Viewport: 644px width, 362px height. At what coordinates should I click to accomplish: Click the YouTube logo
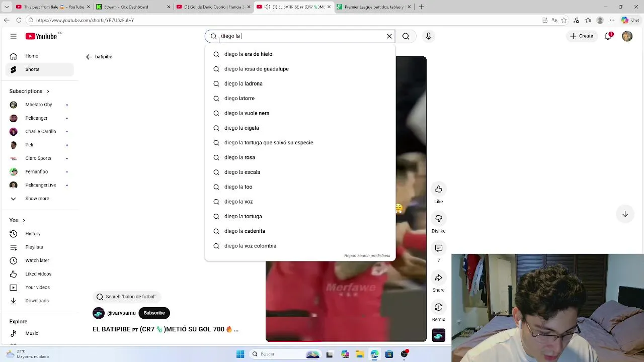[41, 36]
